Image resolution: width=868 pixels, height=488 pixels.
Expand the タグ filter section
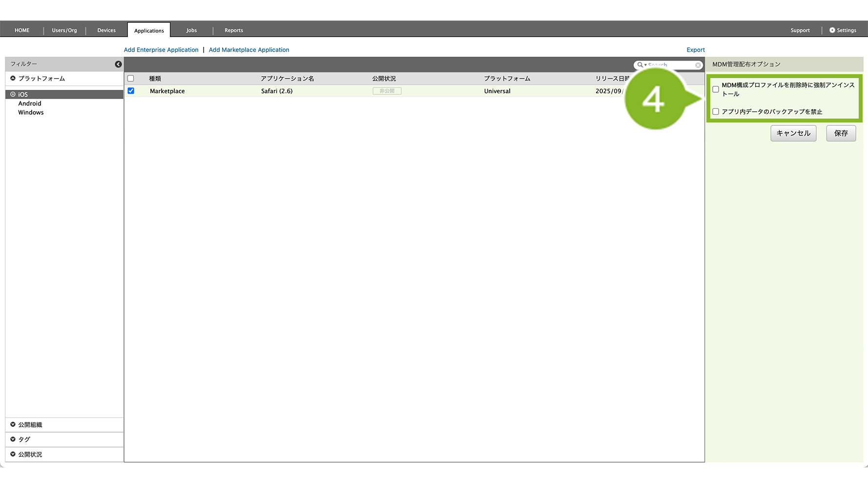point(13,439)
